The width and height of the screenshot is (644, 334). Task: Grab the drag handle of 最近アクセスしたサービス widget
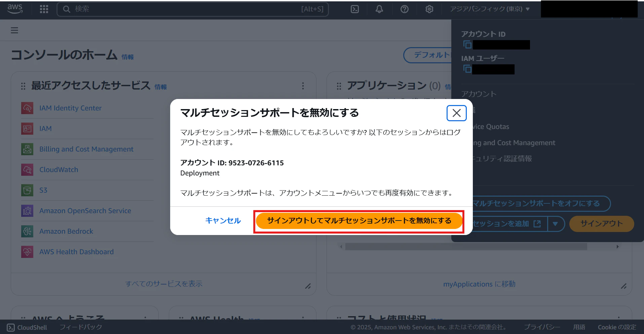(x=23, y=86)
